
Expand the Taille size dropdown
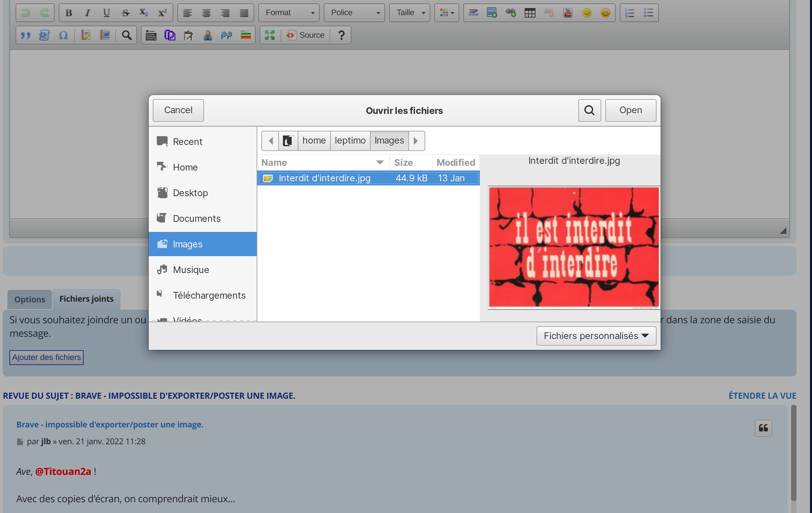point(409,13)
